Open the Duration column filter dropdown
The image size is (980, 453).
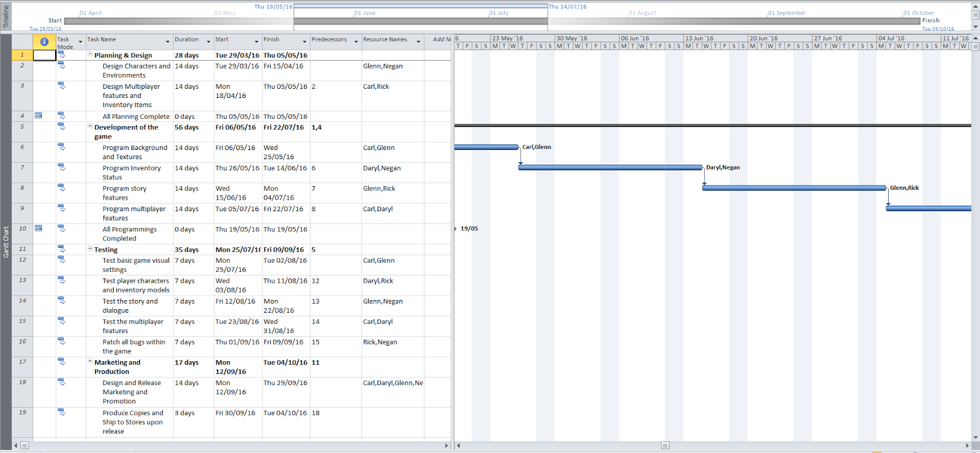point(208,42)
